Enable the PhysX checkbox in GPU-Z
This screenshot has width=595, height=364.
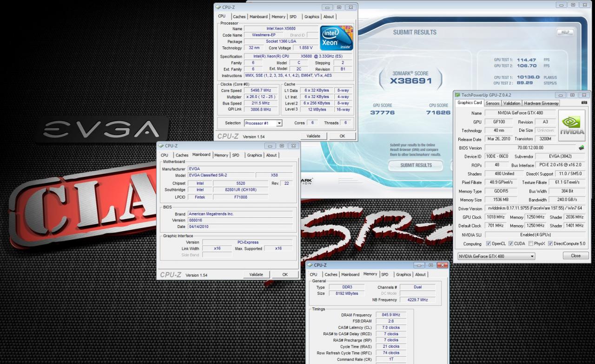(531, 244)
